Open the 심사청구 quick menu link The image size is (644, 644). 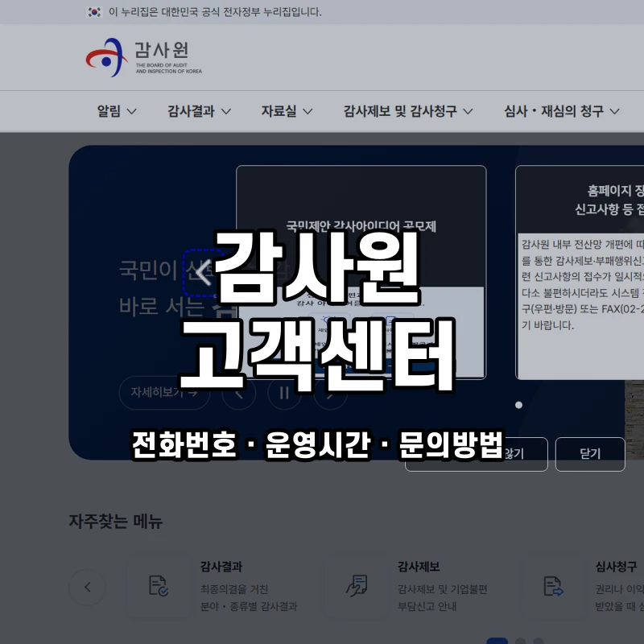616,567
